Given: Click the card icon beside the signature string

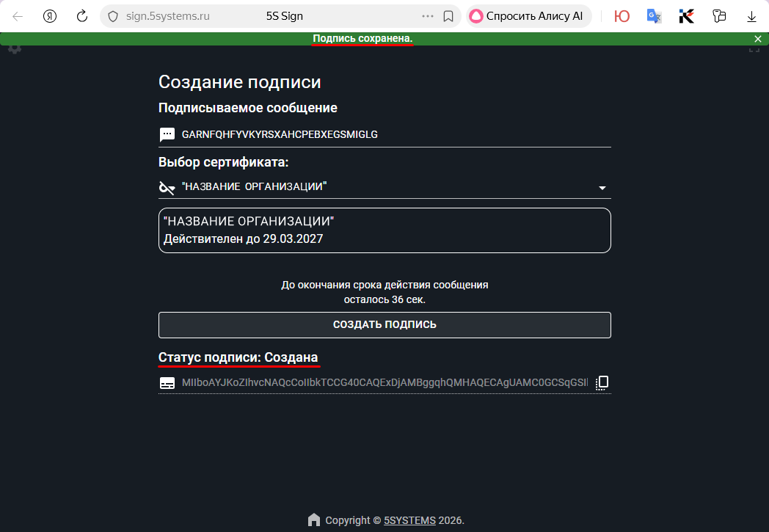Looking at the screenshot, I should coord(167,382).
